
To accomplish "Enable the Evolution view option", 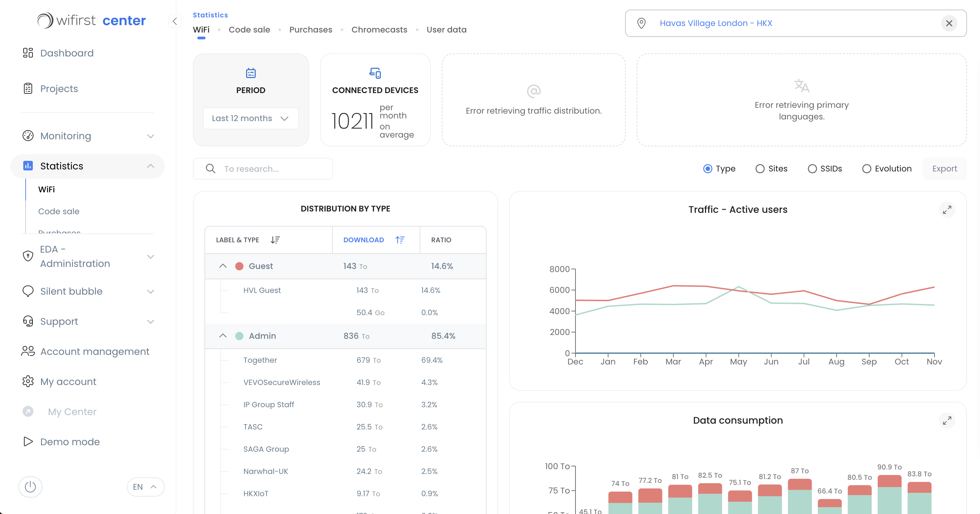I will pos(867,168).
